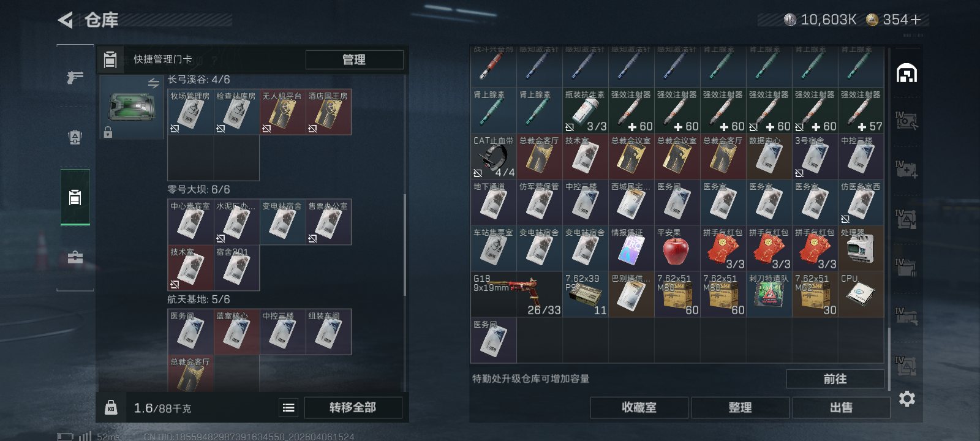Select the 平安果 red apple item
The width and height of the screenshot is (980, 441).
[677, 249]
